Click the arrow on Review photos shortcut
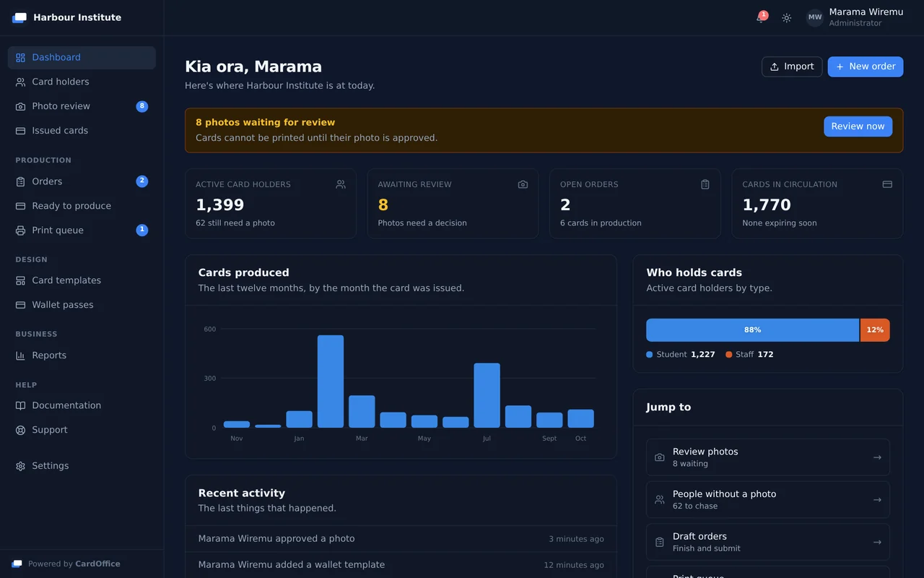Image resolution: width=924 pixels, height=578 pixels. pos(877,457)
